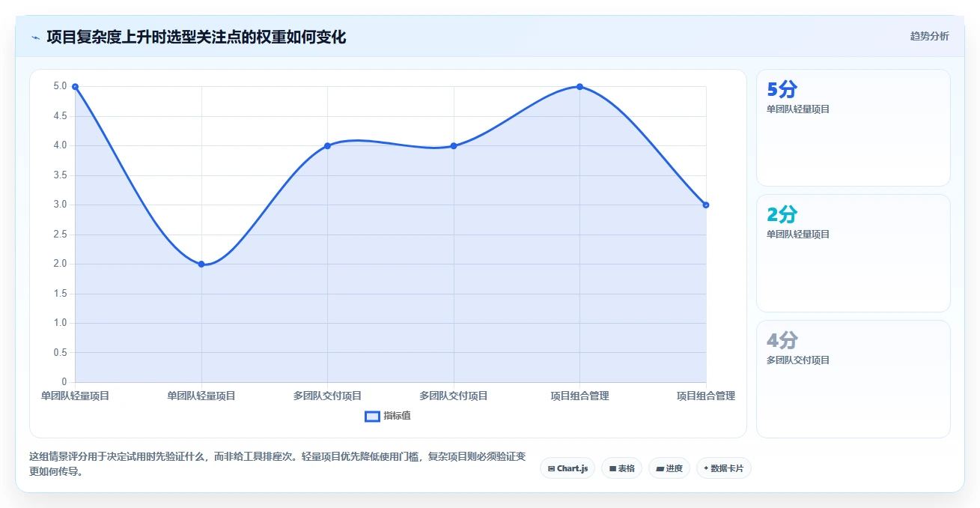The image size is (980, 508).
Task: Open the Chart.js tag
Action: coord(567,468)
